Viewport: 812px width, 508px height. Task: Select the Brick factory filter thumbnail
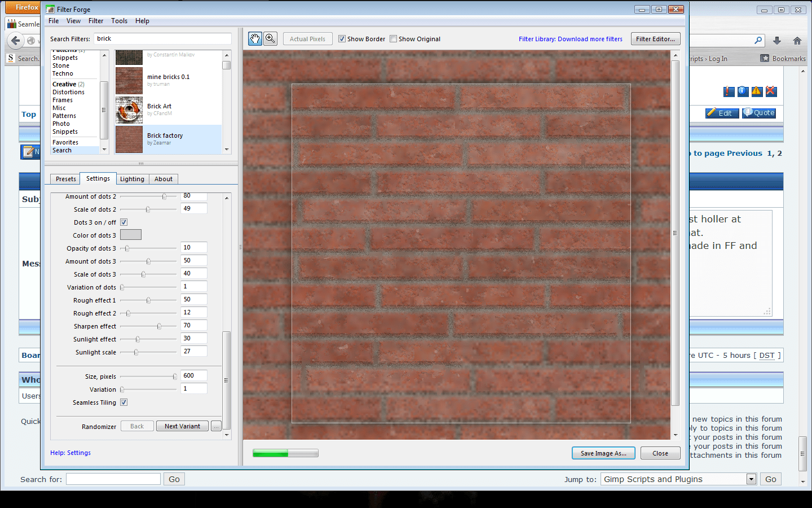129,139
